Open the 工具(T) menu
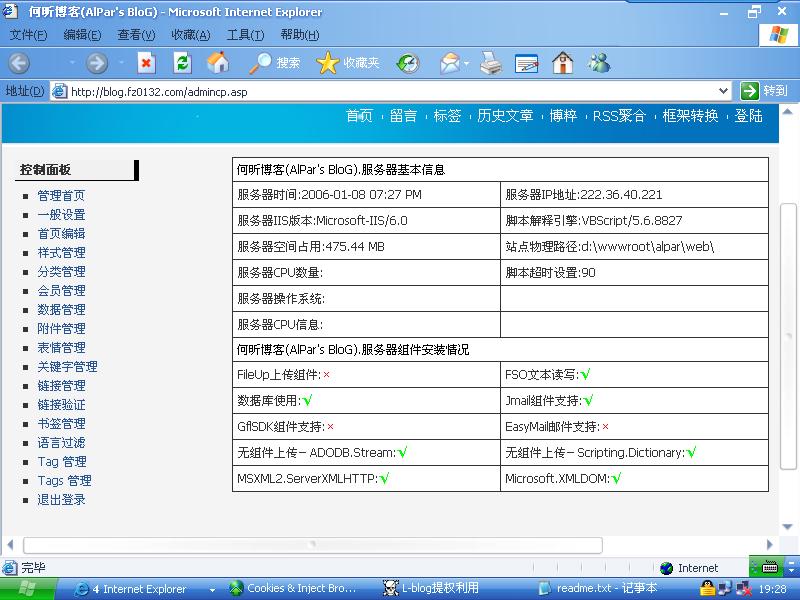Screen dimensions: 800x600 click(245, 35)
